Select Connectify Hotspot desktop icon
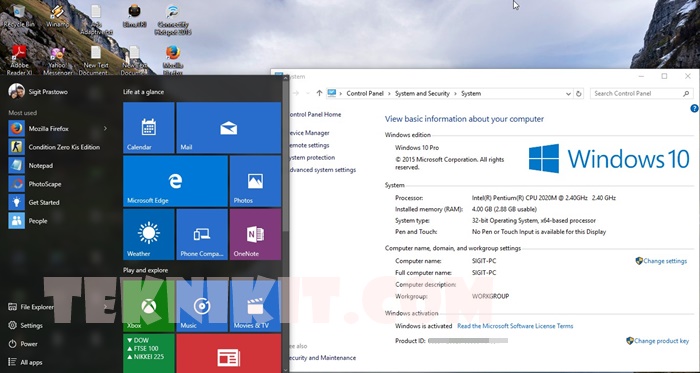The image size is (700, 373). [x=172, y=19]
